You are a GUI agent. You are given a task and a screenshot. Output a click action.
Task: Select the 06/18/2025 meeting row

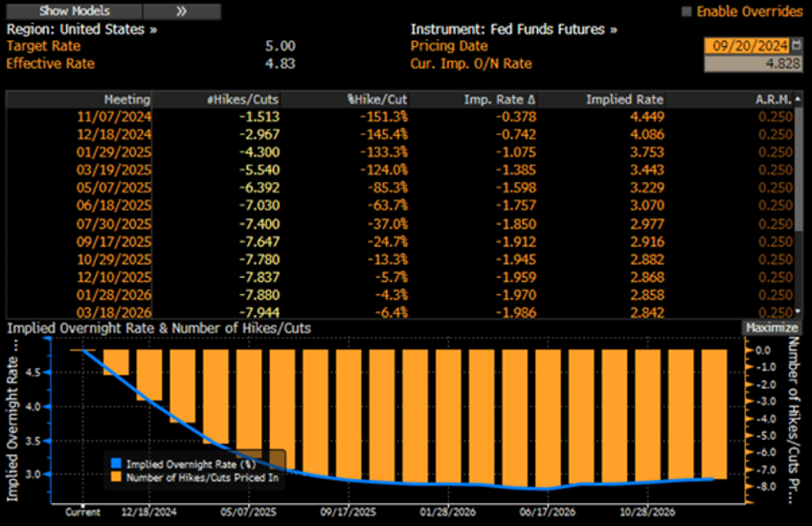coord(399,205)
